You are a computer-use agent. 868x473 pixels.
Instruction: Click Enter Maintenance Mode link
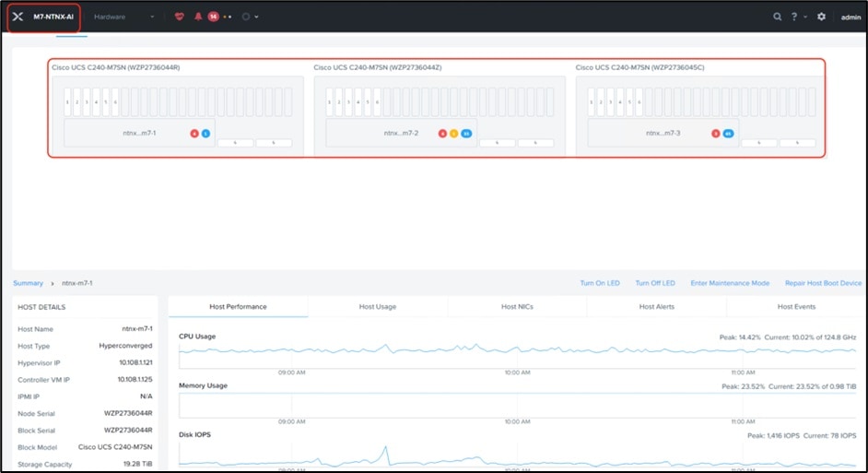click(x=730, y=283)
